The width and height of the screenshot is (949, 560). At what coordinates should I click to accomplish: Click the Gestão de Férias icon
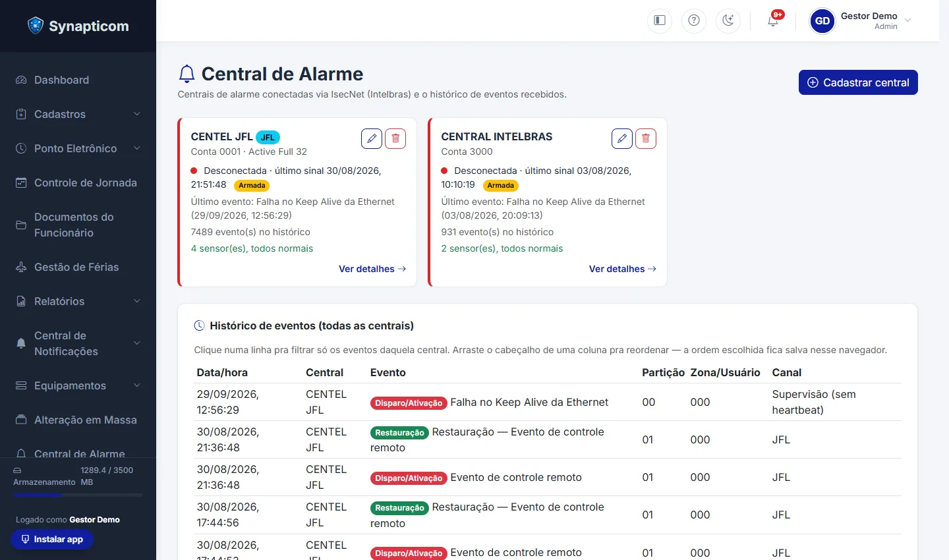pyautogui.click(x=21, y=267)
